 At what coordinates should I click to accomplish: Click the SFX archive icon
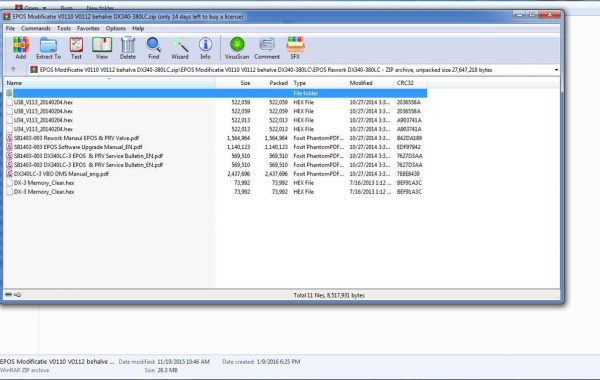click(x=295, y=45)
